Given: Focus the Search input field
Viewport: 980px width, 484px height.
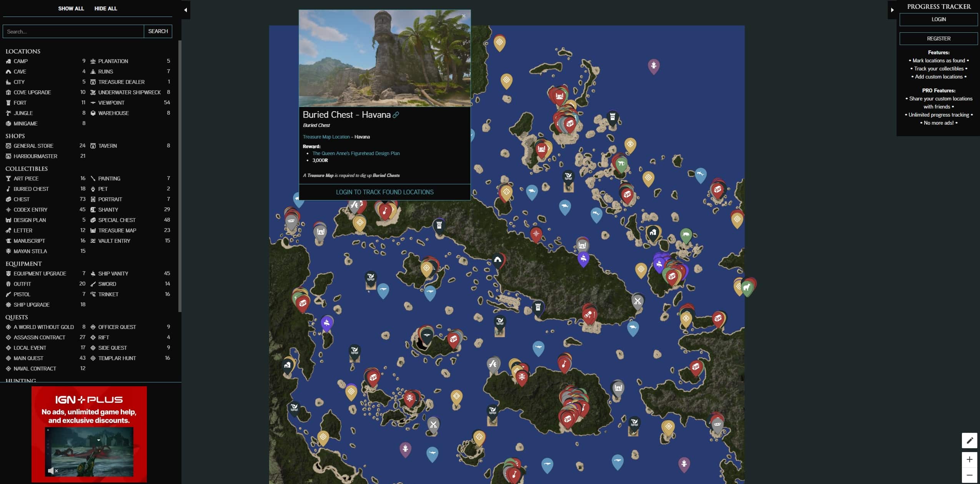Looking at the screenshot, I should (73, 31).
